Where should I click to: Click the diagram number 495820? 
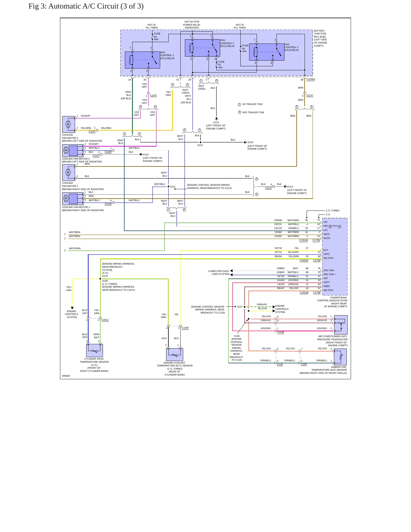pyautogui.click(x=66, y=376)
